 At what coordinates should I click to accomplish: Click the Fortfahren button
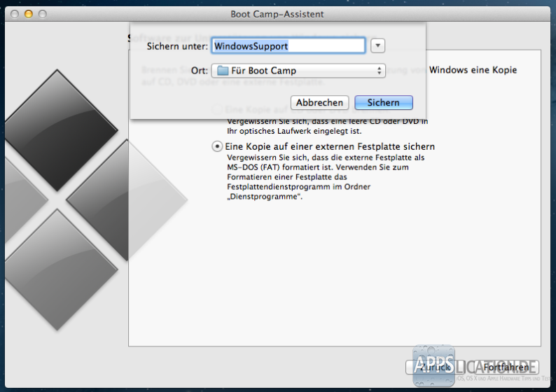click(506, 367)
